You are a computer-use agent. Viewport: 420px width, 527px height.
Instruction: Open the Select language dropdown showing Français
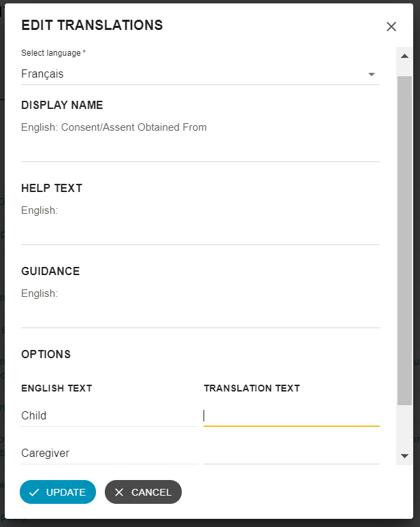click(200, 74)
